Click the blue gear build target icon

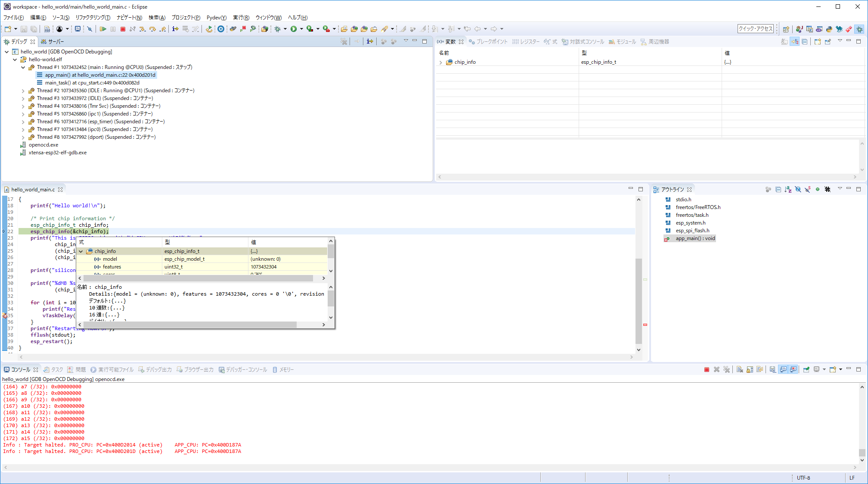(221, 29)
